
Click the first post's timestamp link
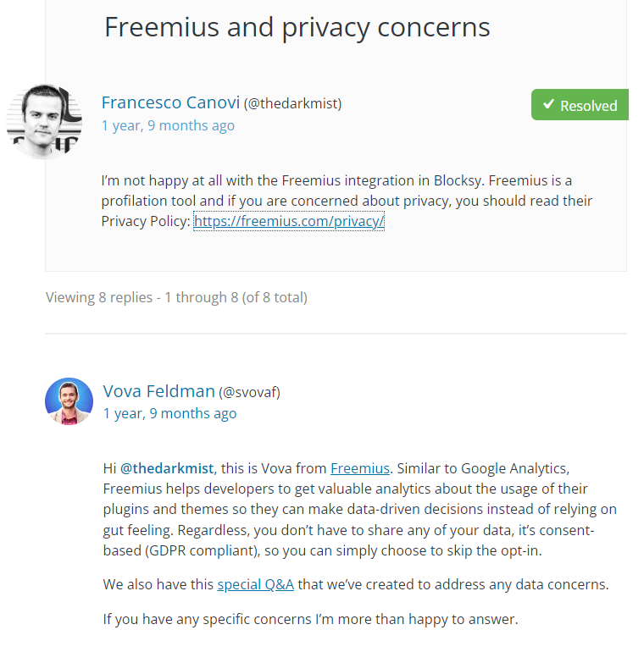pos(168,125)
